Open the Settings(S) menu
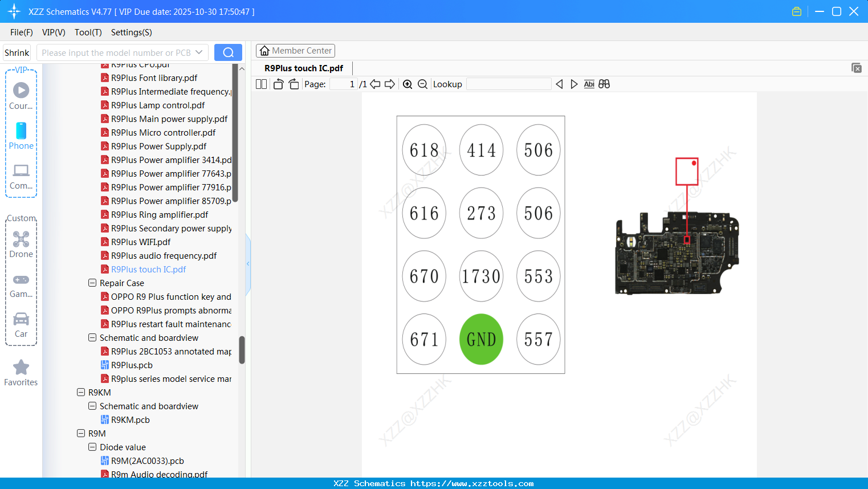The height and width of the screenshot is (489, 868). (x=132, y=32)
